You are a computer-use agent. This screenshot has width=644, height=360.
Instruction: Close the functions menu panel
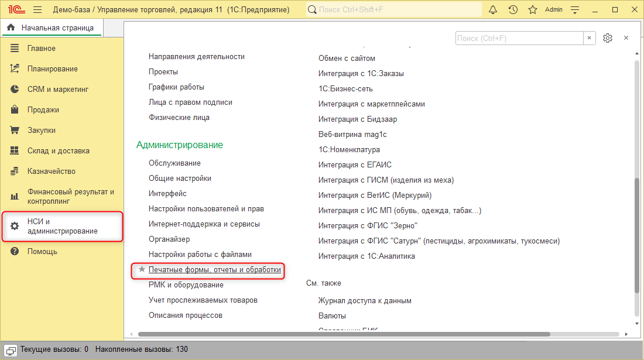tap(626, 38)
